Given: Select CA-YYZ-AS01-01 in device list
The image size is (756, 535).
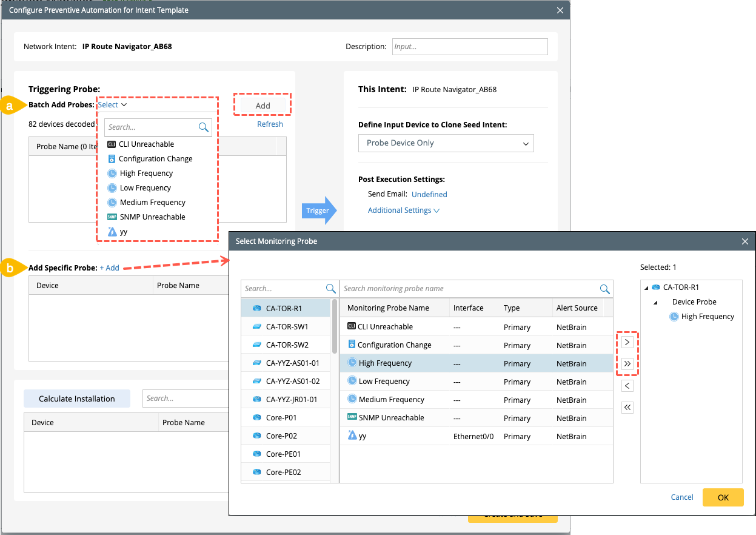Looking at the screenshot, I should [286, 363].
